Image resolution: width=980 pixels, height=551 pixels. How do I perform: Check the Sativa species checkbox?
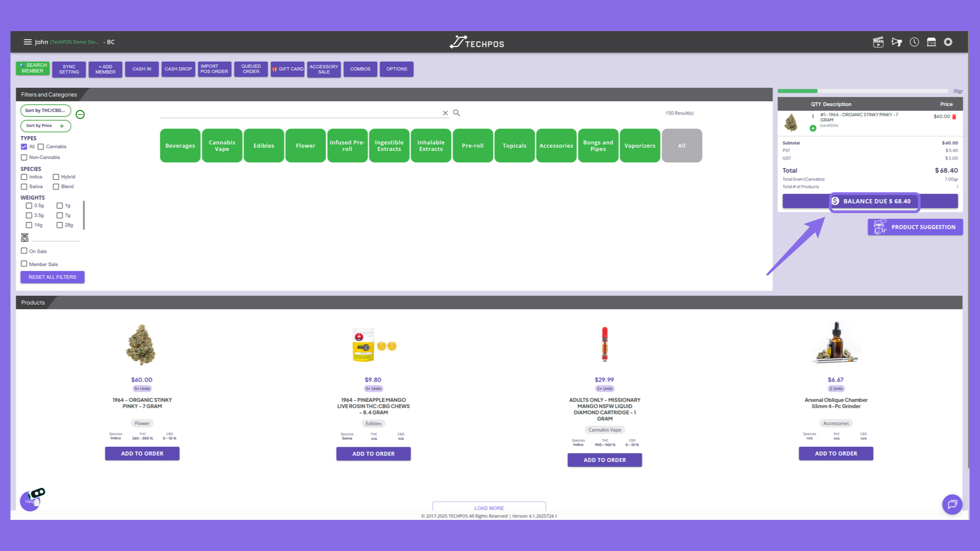[x=24, y=187]
